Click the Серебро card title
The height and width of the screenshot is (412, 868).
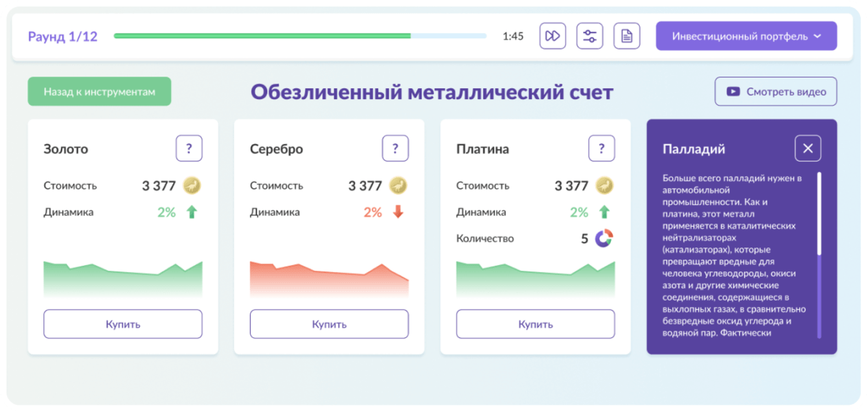point(277,149)
